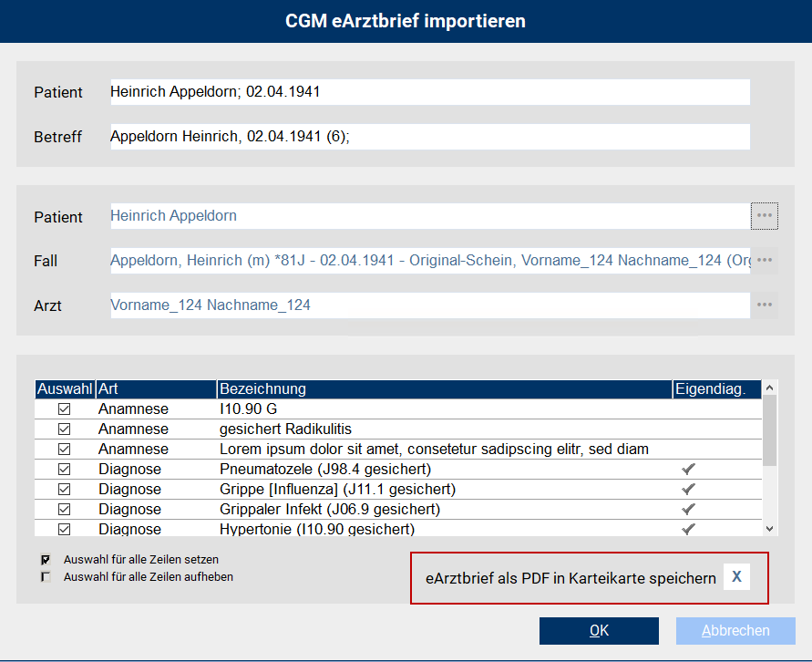The image size is (812, 662).
Task: Cancel the import via Abbrechen
Action: [735, 630]
